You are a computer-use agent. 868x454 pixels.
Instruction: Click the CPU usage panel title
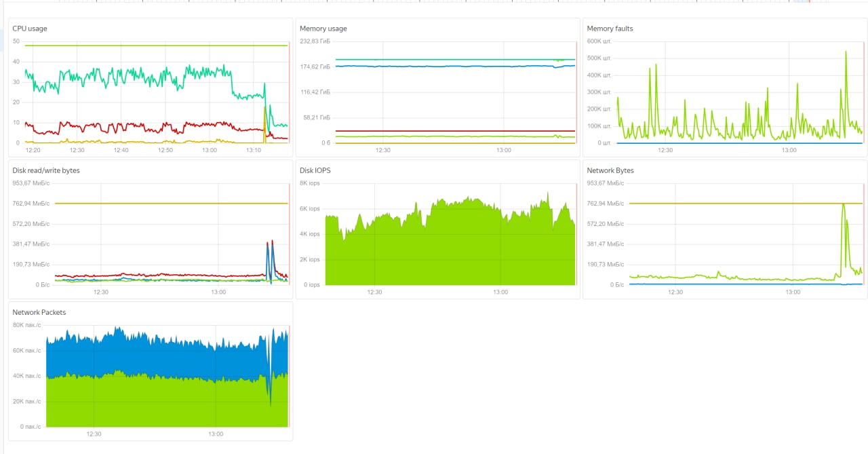(30, 29)
